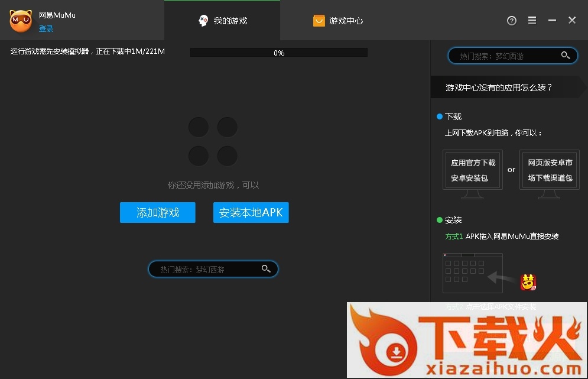Open the help question mark icon
This screenshot has width=588, height=379.
pos(512,21)
